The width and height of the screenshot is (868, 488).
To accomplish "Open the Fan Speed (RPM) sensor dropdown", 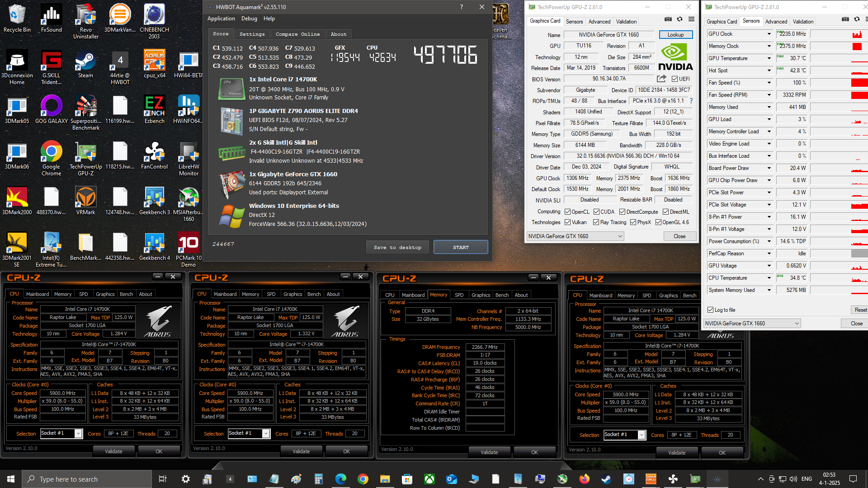I will [769, 95].
